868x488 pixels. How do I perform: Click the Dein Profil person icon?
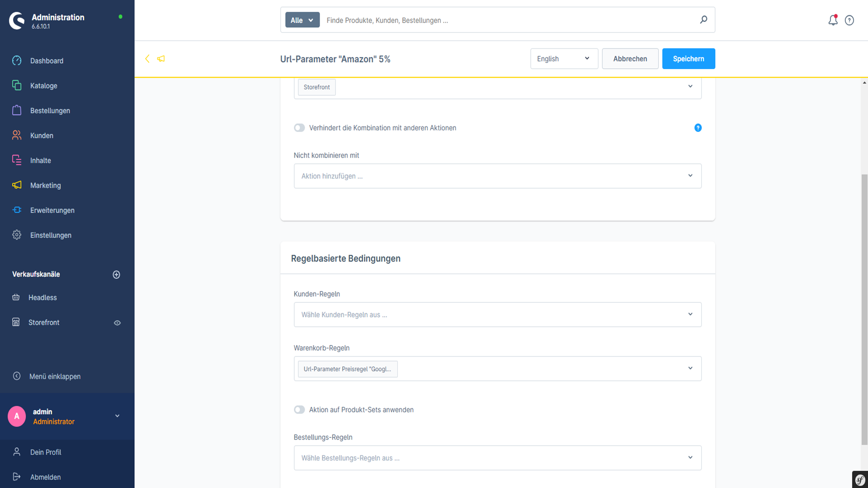17,452
